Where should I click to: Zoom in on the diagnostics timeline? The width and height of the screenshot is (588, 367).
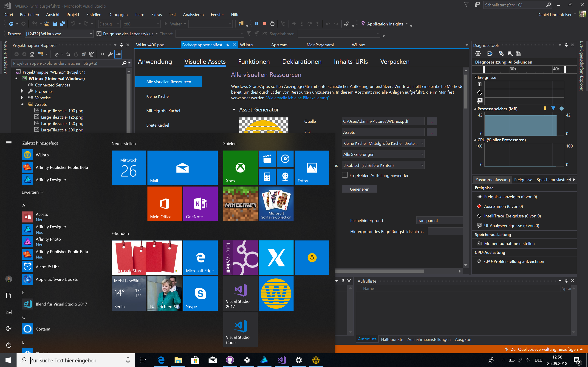501,54
